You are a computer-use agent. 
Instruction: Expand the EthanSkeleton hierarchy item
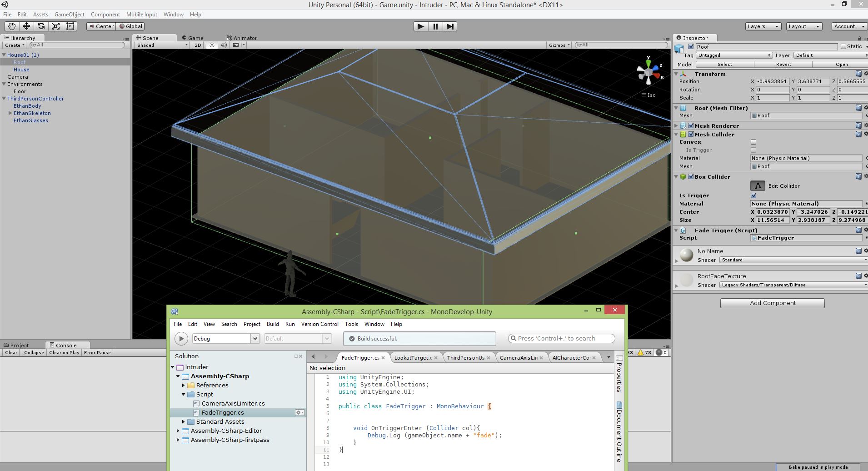point(10,113)
